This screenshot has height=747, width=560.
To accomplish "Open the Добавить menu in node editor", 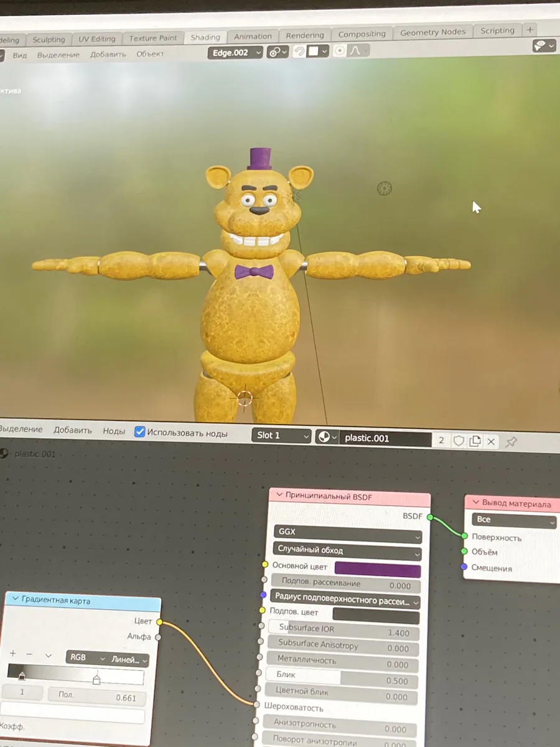I will click(x=72, y=430).
